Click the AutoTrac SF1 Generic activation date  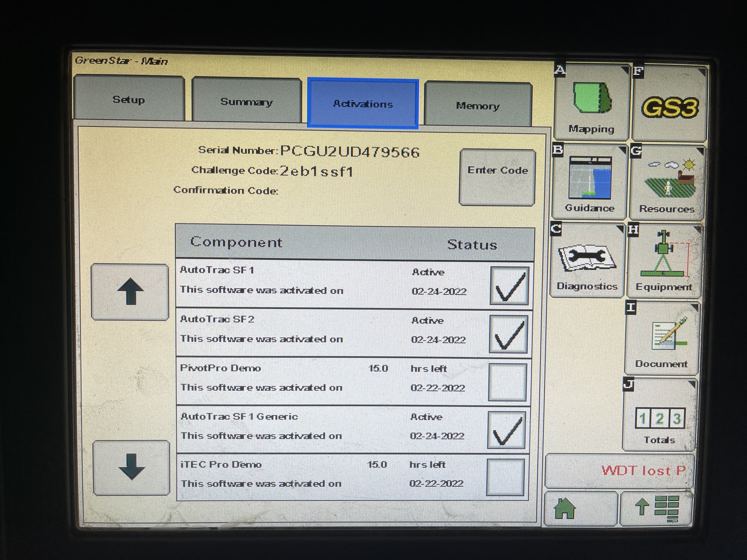click(437, 436)
